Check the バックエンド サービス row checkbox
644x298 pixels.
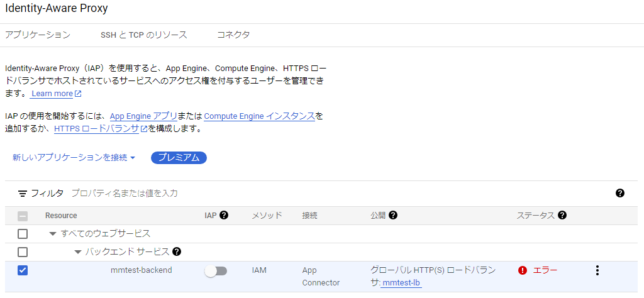[23, 252]
